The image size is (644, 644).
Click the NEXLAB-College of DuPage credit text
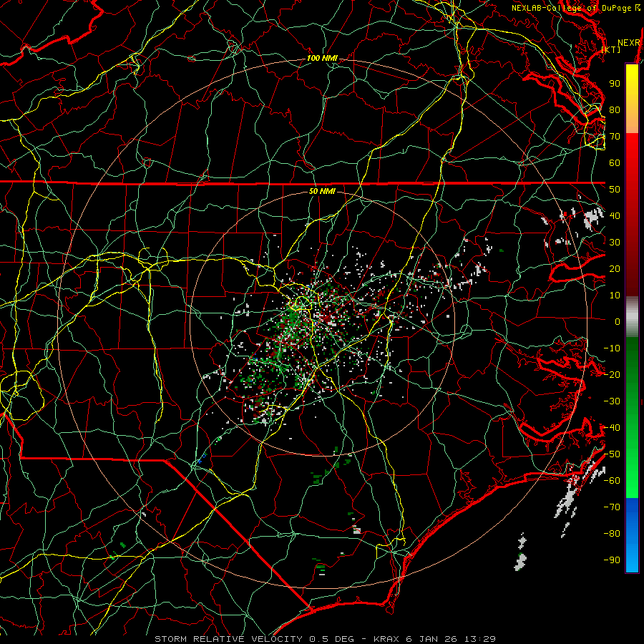(x=572, y=8)
